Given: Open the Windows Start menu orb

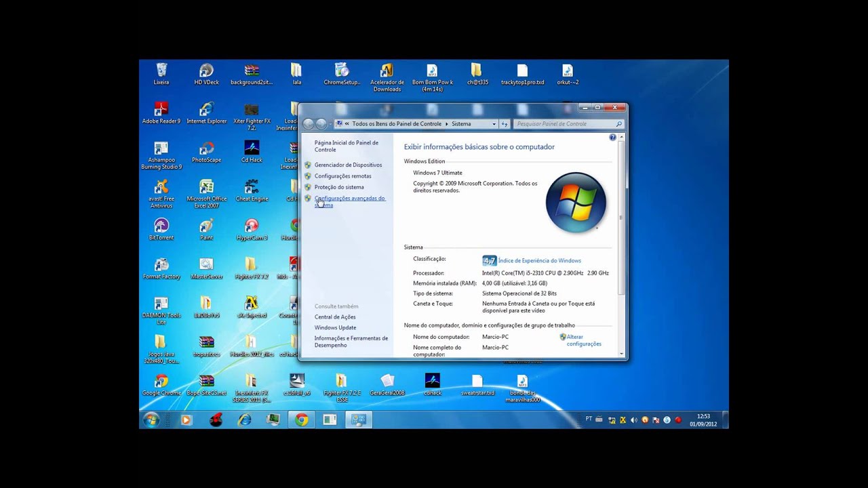Looking at the screenshot, I should [151, 420].
